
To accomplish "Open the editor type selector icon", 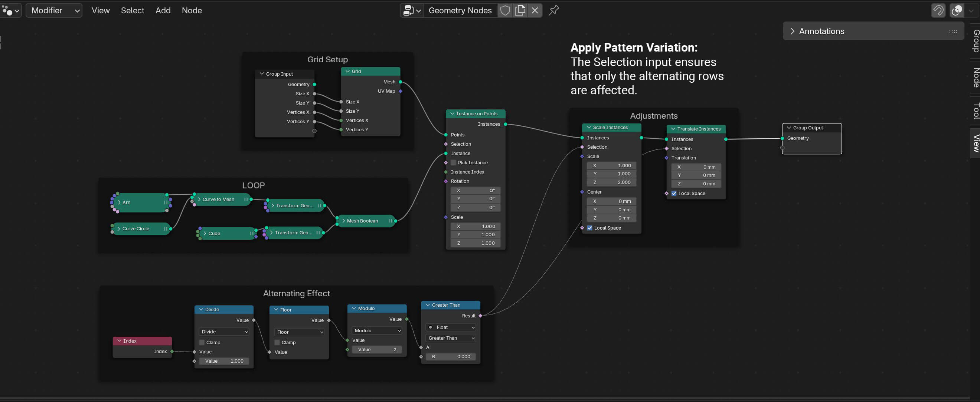I will (10, 11).
